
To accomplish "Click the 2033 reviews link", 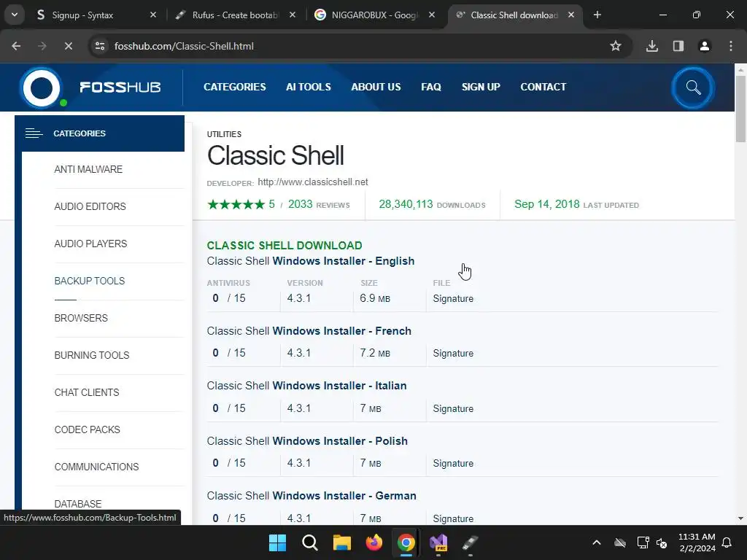I will pyautogui.click(x=319, y=204).
